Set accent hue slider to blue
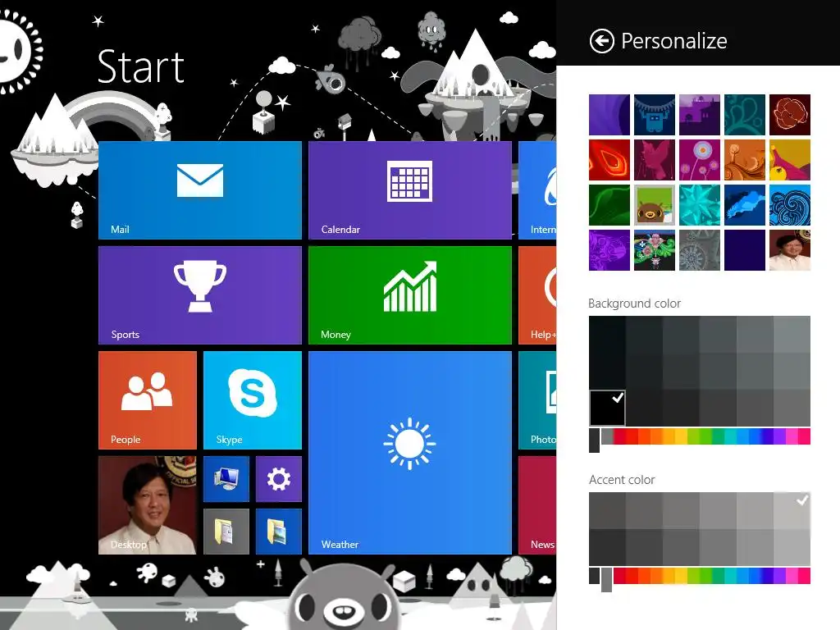The width and height of the screenshot is (840, 630). coord(756,576)
